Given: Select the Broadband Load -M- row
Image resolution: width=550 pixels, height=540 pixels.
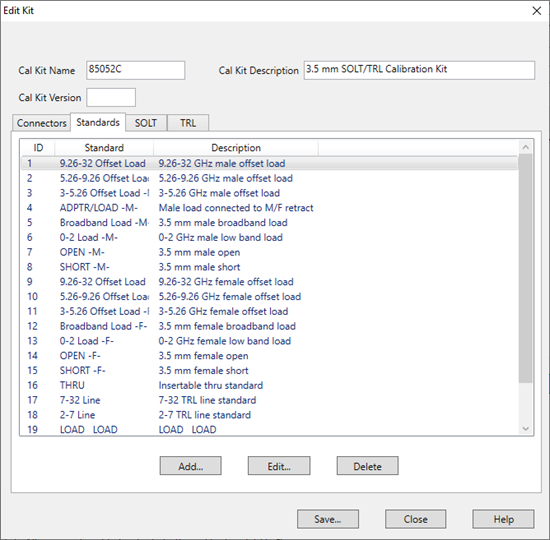Looking at the screenshot, I should [269, 222].
